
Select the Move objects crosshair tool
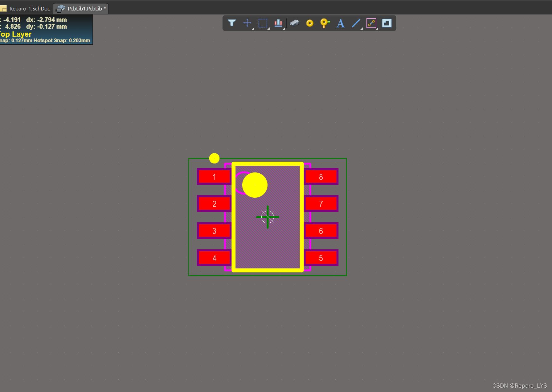(247, 23)
